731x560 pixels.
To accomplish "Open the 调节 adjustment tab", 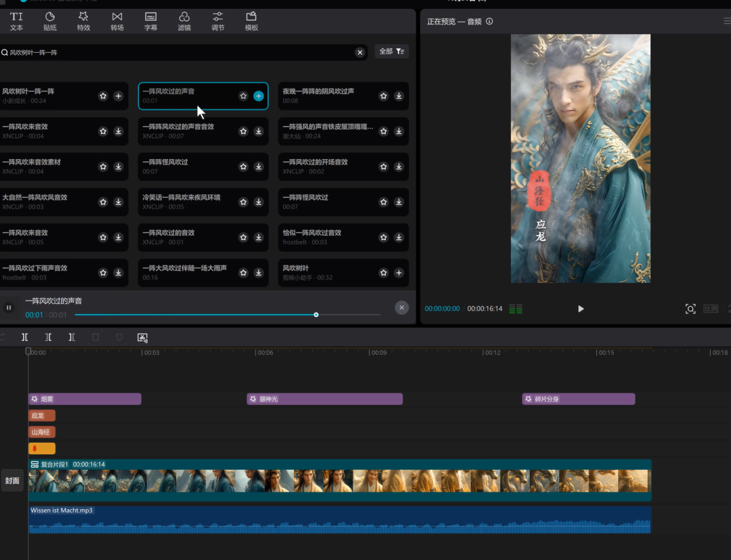I will [x=218, y=22].
